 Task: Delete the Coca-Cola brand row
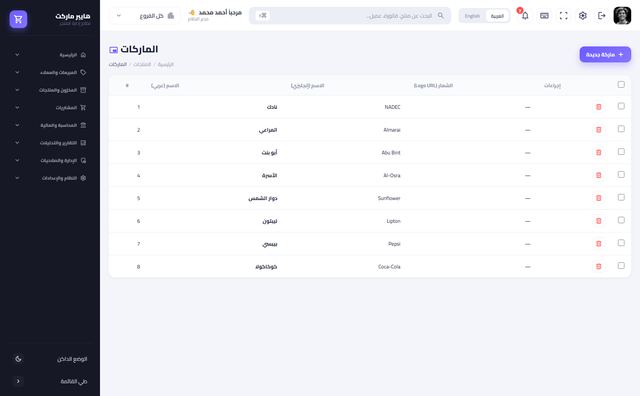(598, 267)
